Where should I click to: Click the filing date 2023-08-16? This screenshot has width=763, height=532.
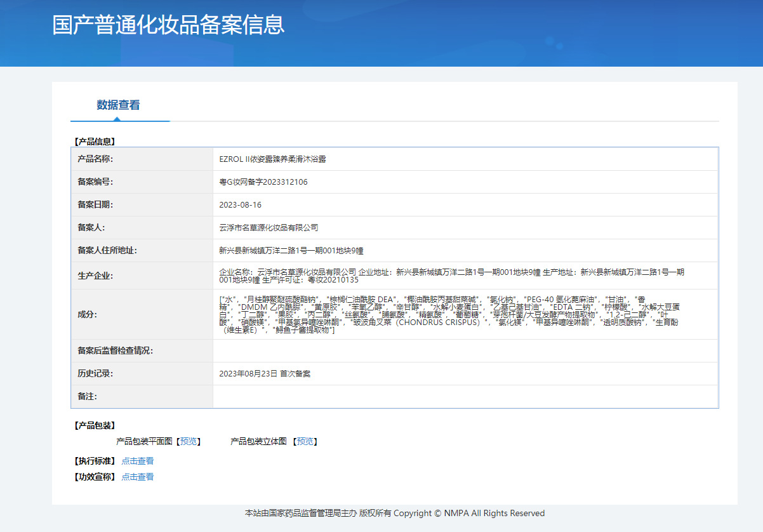[x=241, y=205]
